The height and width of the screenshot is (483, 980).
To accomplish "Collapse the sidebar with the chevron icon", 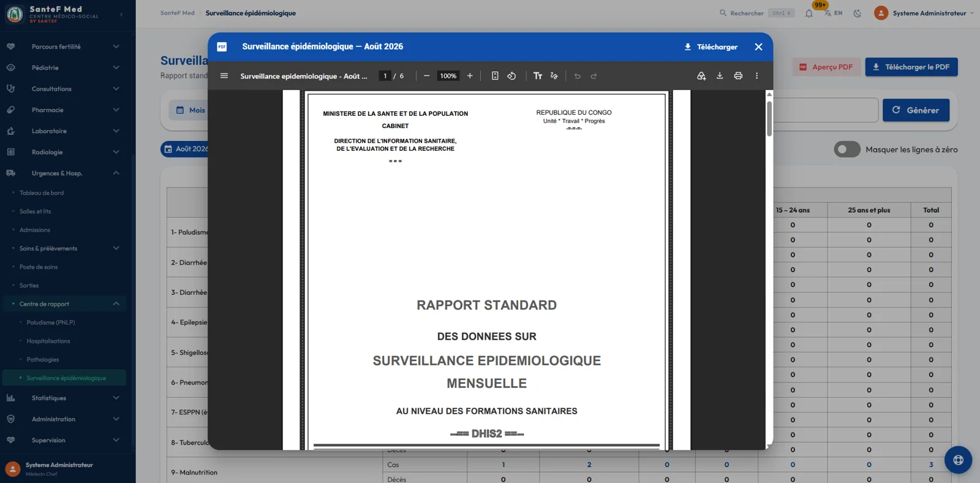I will pyautogui.click(x=121, y=13).
